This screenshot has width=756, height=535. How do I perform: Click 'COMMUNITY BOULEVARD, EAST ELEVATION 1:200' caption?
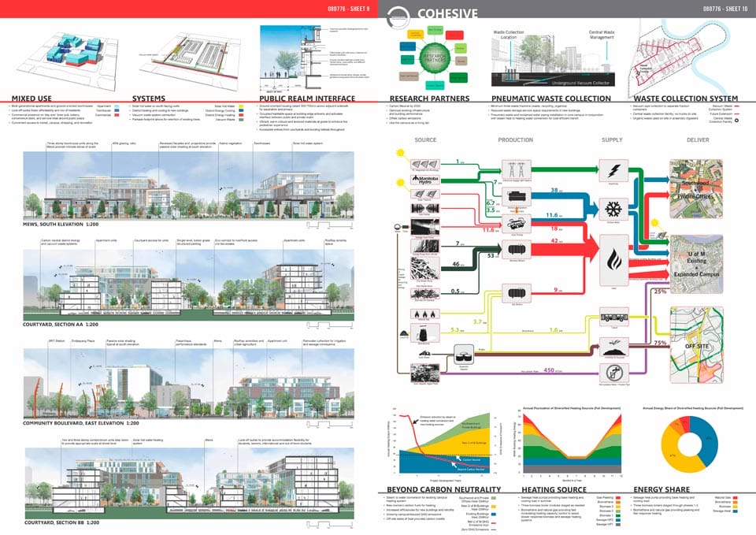(80, 423)
